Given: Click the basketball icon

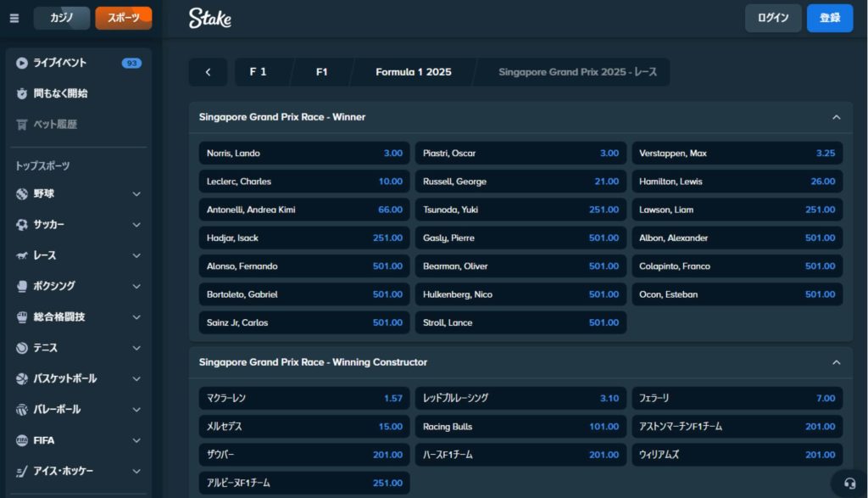Looking at the screenshot, I should pos(21,379).
